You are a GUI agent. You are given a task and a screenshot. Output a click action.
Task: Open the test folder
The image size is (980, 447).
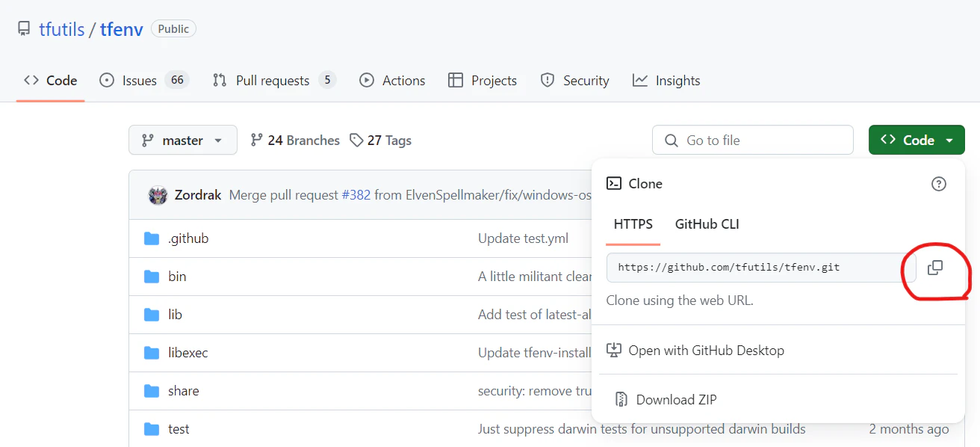(x=179, y=429)
